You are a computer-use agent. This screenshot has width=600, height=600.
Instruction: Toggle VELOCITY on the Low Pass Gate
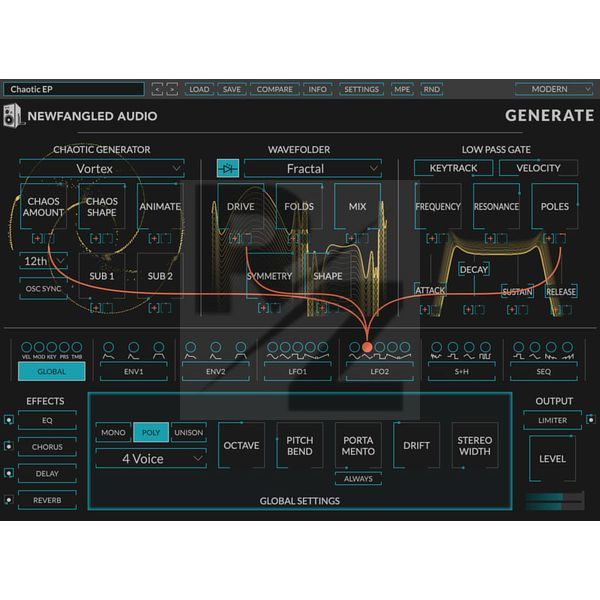(538, 168)
